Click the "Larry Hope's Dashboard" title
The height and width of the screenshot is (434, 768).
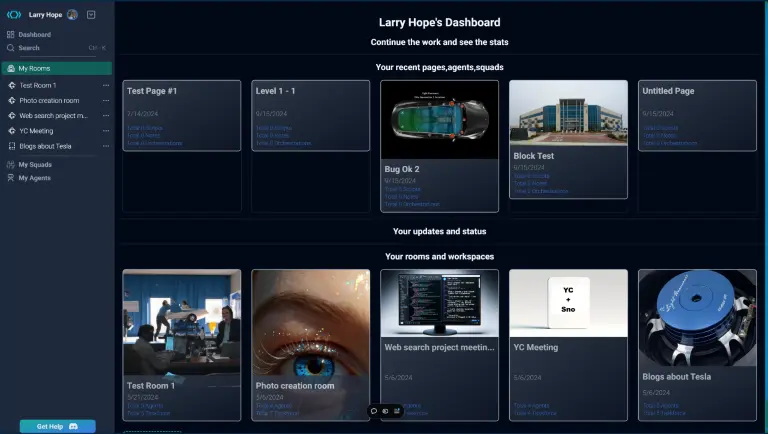[439, 23]
